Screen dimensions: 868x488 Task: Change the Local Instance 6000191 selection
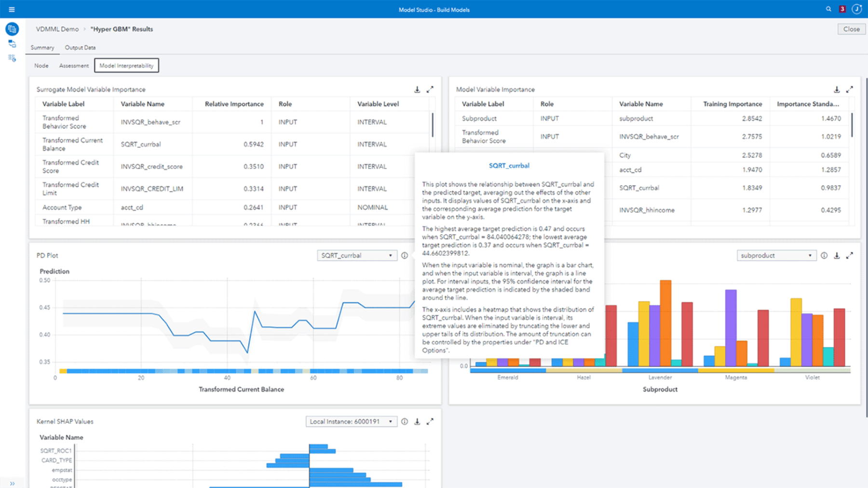[x=351, y=421]
